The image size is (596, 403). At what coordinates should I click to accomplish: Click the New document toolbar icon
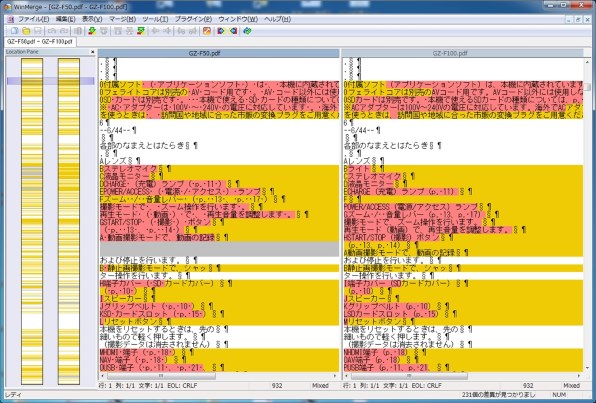14,31
